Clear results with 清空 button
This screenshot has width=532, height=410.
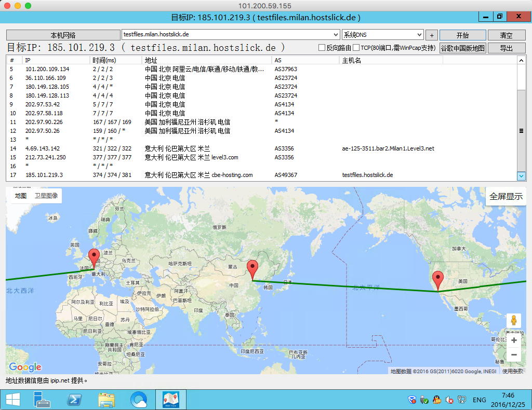[x=506, y=35]
